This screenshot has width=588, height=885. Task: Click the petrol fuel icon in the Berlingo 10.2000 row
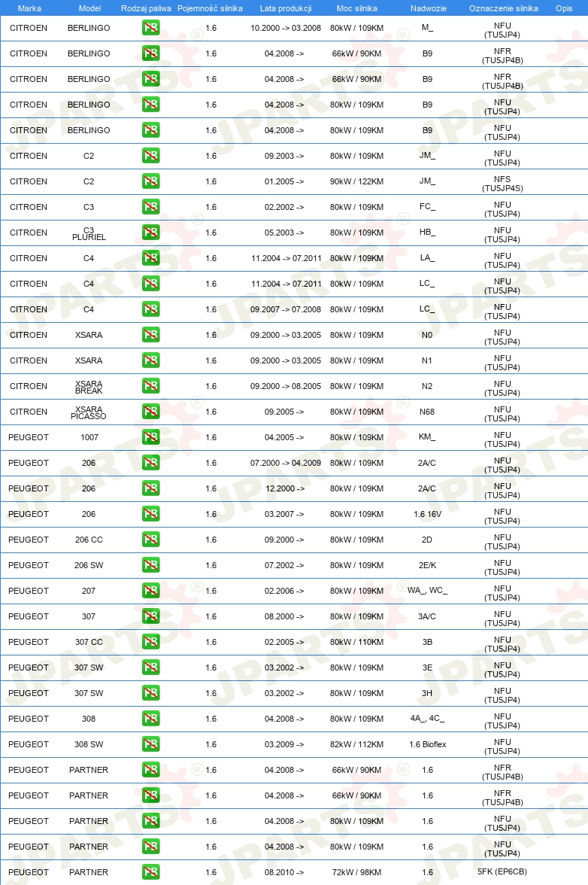(150, 28)
